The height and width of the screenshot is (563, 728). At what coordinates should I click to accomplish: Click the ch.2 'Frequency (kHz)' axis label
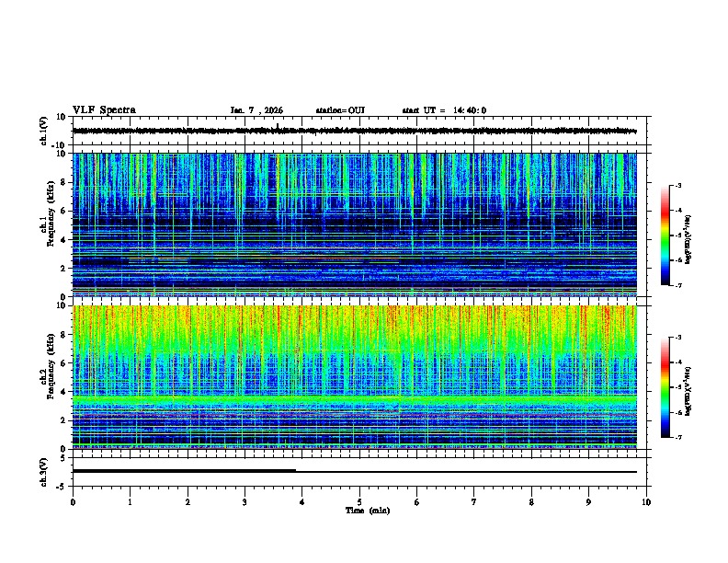pyautogui.click(x=49, y=367)
